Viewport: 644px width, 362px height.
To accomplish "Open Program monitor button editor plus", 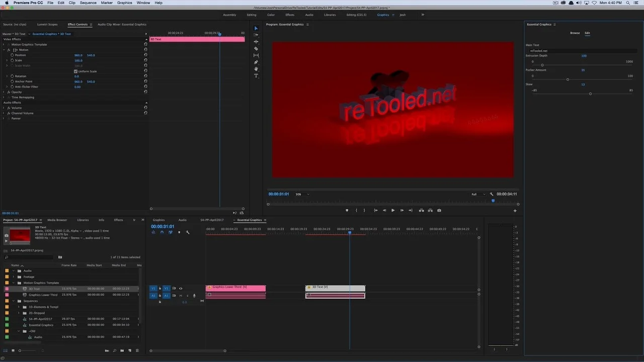I will (x=515, y=211).
